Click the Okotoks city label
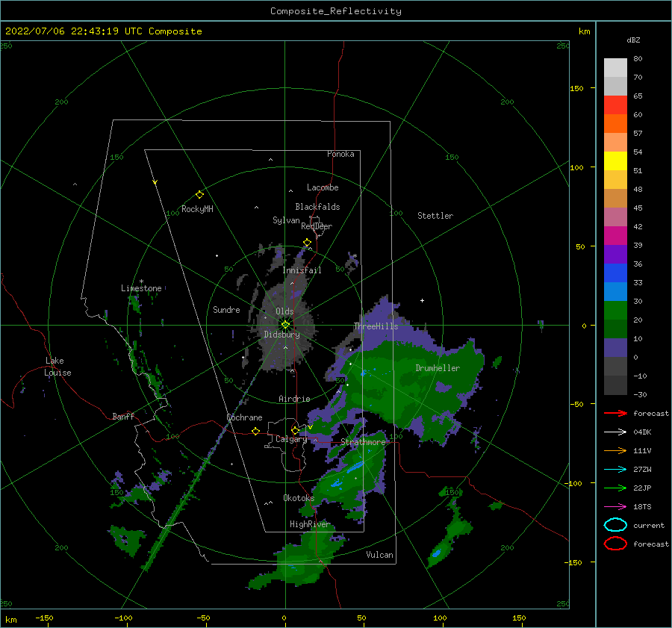The width and height of the screenshot is (672, 628). click(299, 498)
